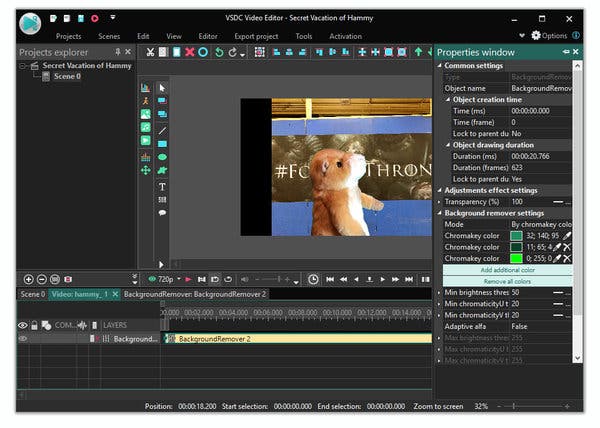Click the red record icon in title bar
Viewport: 600px width, 428px height.
point(95,18)
